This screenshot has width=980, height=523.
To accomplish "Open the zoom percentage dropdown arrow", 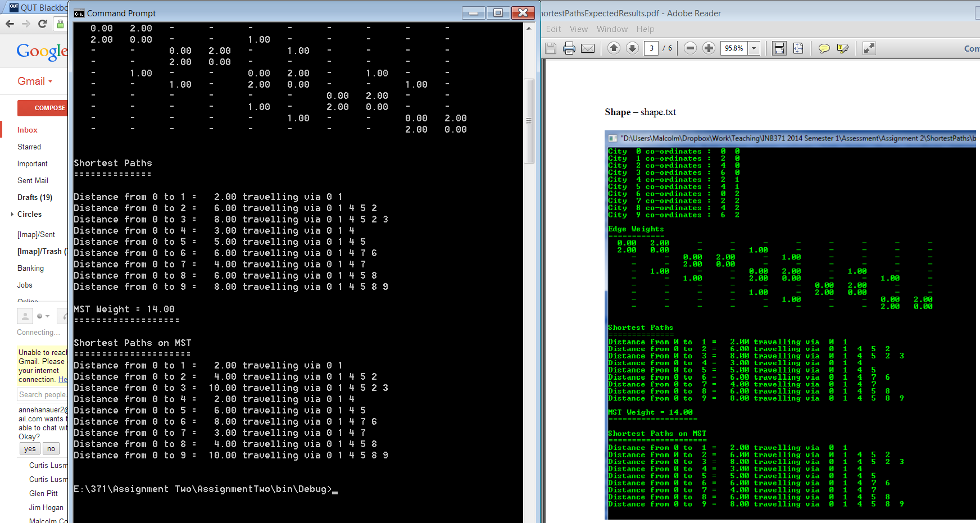I will tap(754, 48).
